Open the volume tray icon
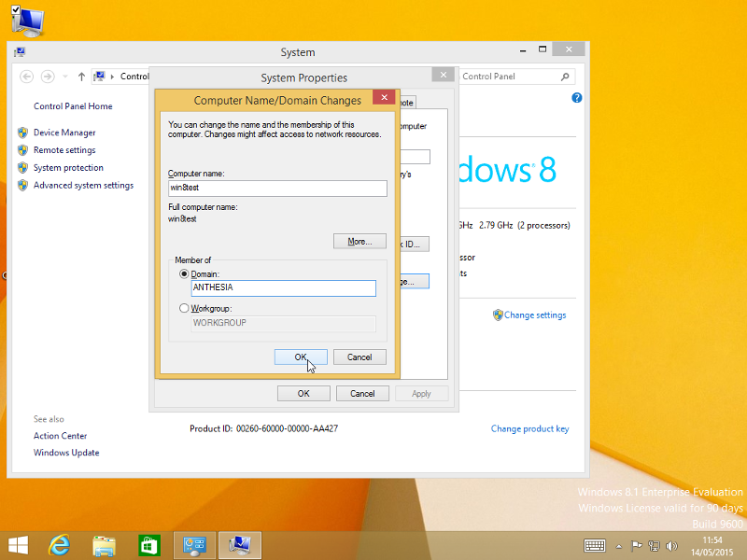 (671, 546)
